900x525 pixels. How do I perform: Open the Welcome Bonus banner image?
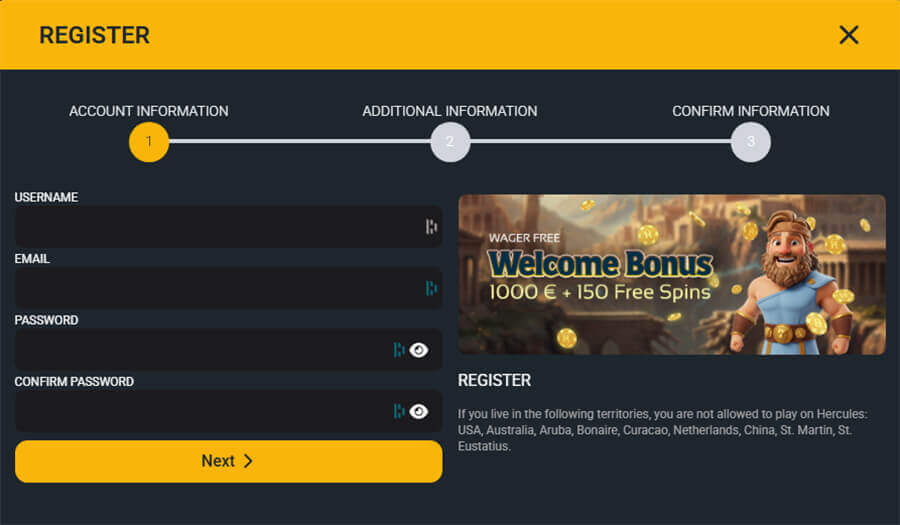[672, 275]
